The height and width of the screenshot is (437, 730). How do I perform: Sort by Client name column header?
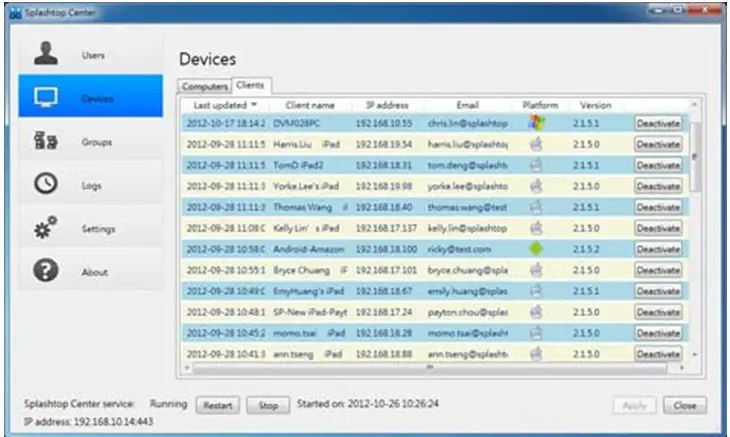[310, 105]
